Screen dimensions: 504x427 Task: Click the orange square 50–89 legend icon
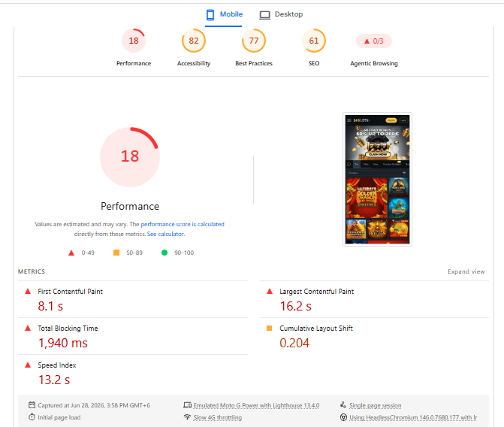[116, 253]
